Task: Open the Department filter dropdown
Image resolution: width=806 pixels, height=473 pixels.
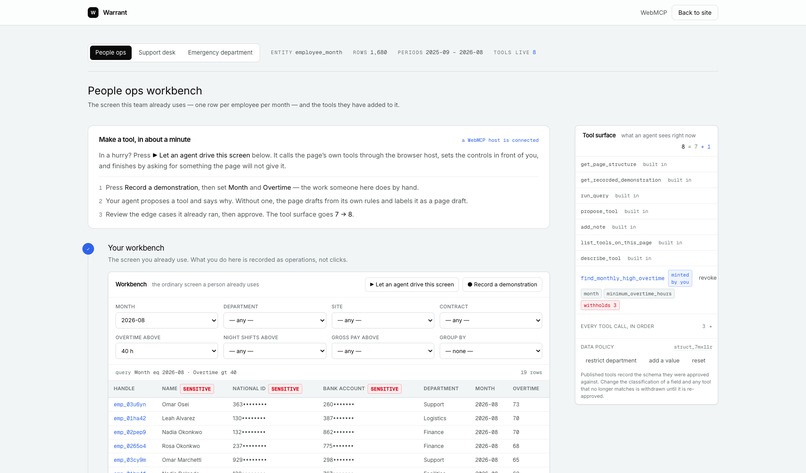Action: (274, 320)
